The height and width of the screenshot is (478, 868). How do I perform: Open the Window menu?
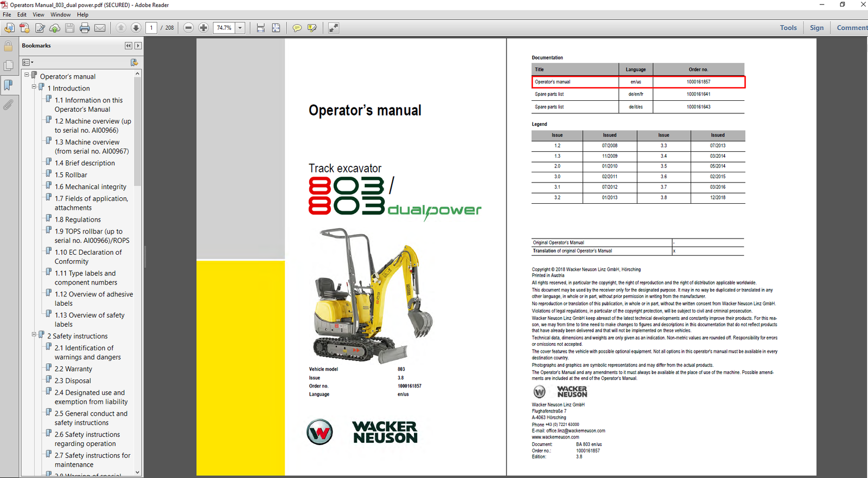[60, 15]
